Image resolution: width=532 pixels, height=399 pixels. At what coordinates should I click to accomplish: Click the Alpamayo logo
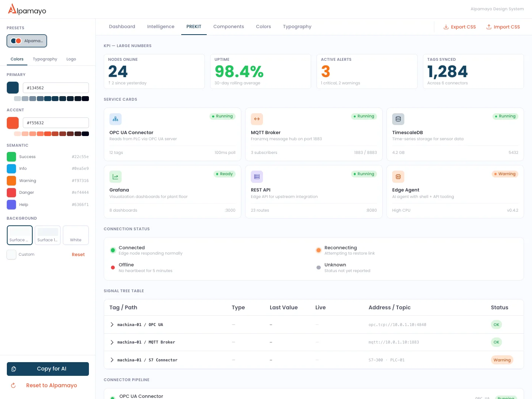[27, 9]
